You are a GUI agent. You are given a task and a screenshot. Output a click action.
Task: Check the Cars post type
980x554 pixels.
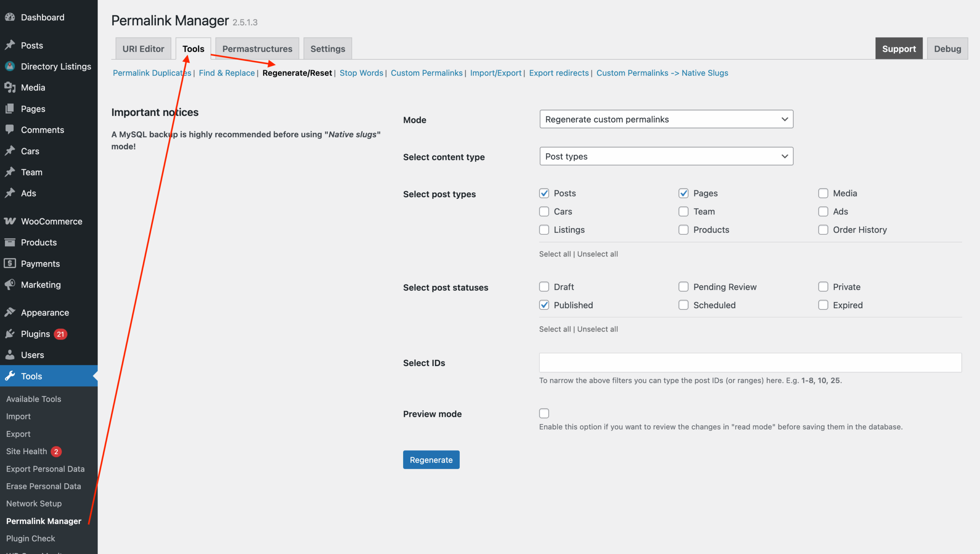point(544,212)
